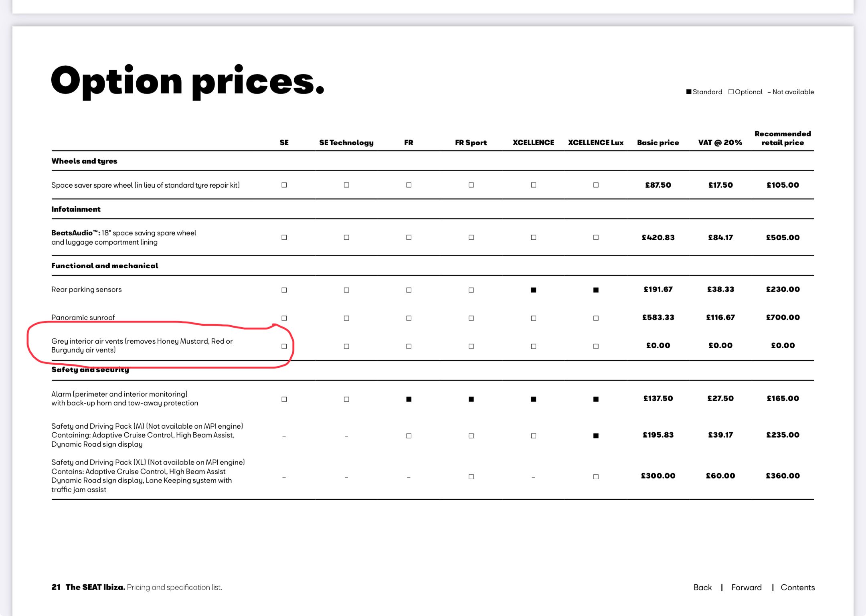Click the £505.00 retail price value
866x616 pixels.
[783, 237]
